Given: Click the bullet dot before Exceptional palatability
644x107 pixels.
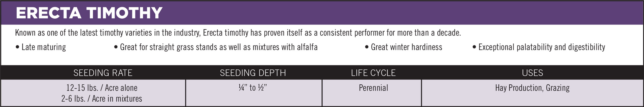Looking at the screenshot, I should tap(474, 47).
